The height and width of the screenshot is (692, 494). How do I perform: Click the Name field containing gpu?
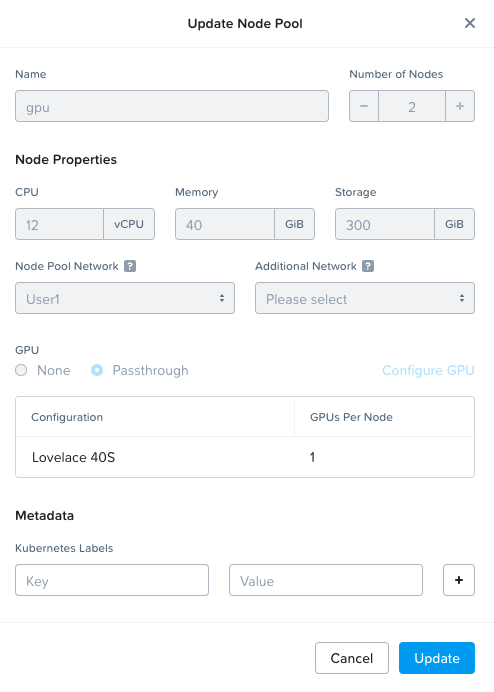(x=172, y=106)
